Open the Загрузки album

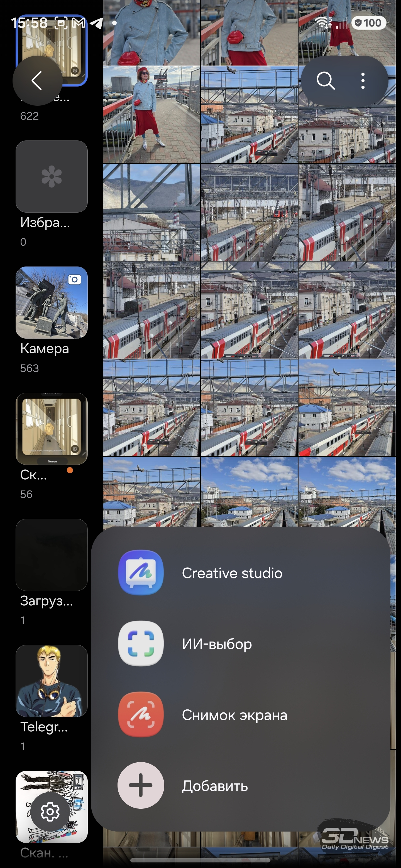tap(52, 555)
